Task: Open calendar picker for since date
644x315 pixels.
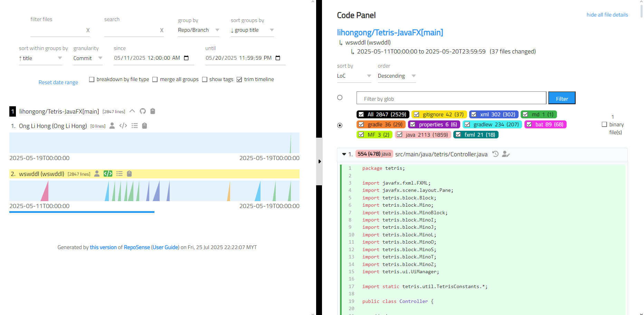Action: pyautogui.click(x=186, y=58)
